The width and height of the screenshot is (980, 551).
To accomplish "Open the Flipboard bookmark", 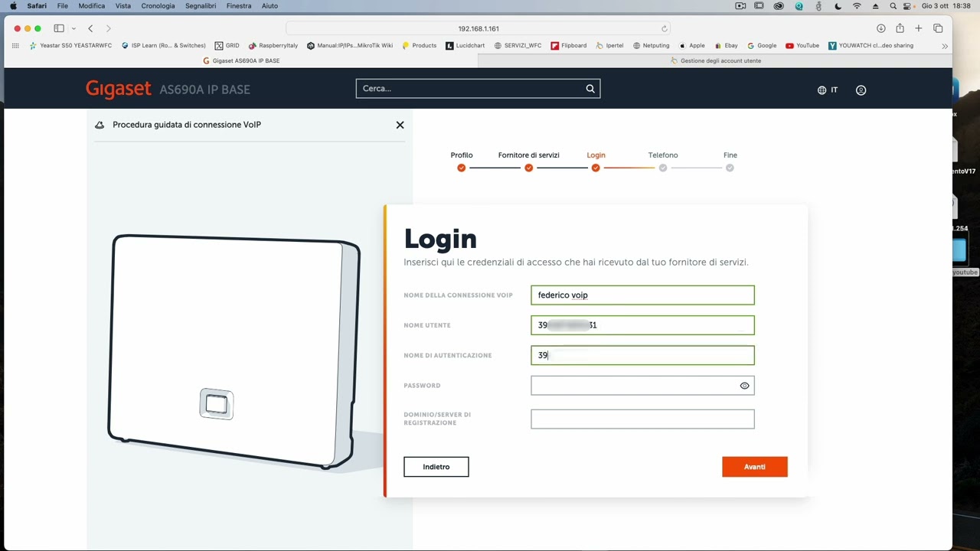I will (x=569, y=46).
